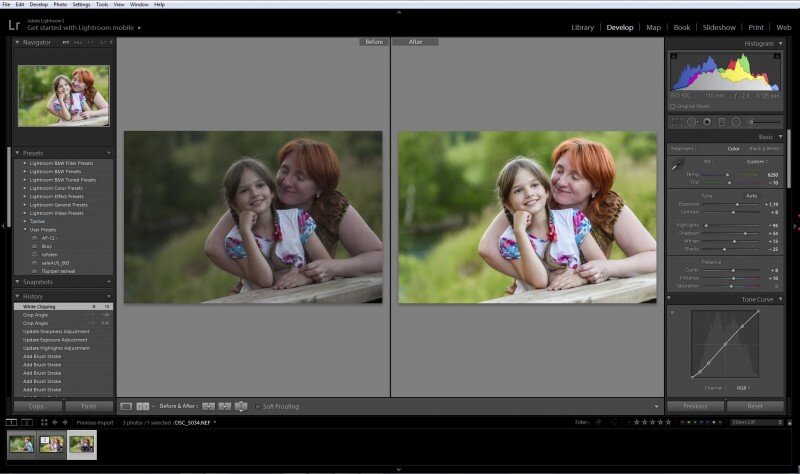Click the Paste button
The image size is (800, 474).
pyautogui.click(x=89, y=406)
